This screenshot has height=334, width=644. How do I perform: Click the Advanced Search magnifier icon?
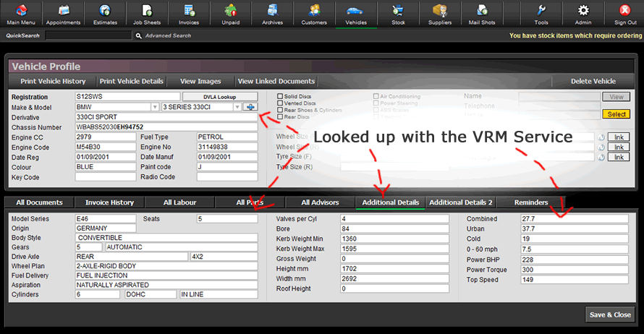[x=139, y=35]
